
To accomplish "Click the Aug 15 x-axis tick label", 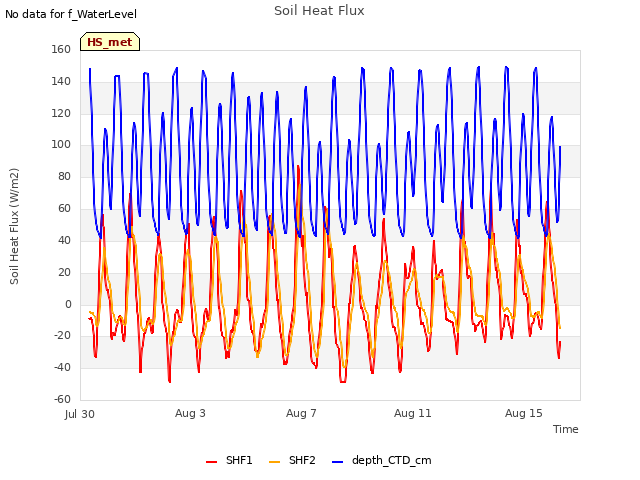I will point(524,413).
